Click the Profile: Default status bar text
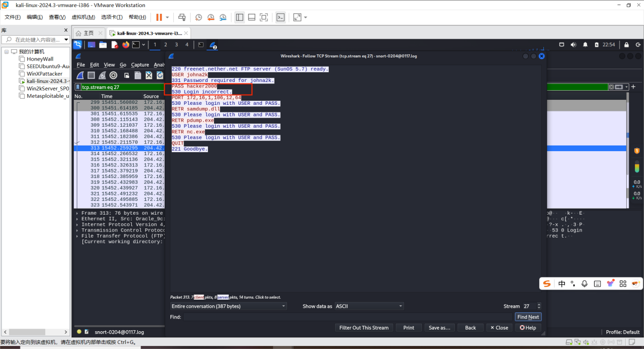Viewport: 644px width, 349px height. click(x=623, y=332)
